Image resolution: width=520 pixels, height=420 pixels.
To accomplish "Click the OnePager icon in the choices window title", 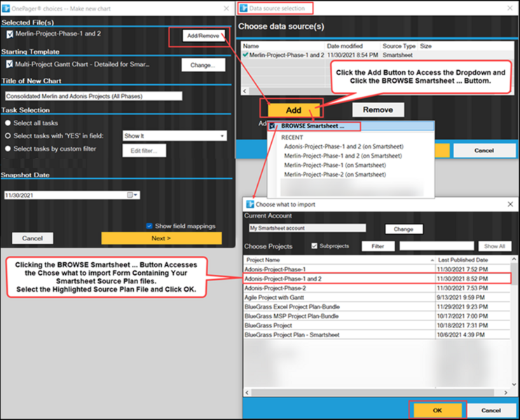I will (x=6, y=8).
